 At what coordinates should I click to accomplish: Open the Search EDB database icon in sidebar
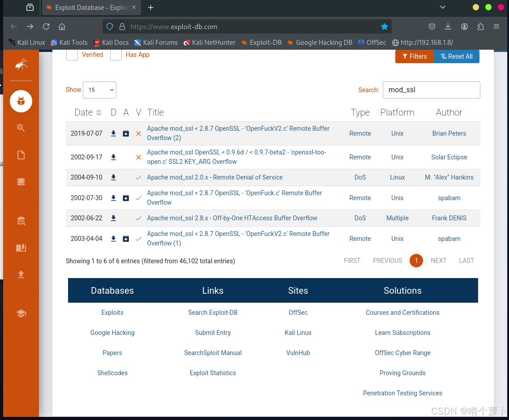pyautogui.click(x=21, y=221)
